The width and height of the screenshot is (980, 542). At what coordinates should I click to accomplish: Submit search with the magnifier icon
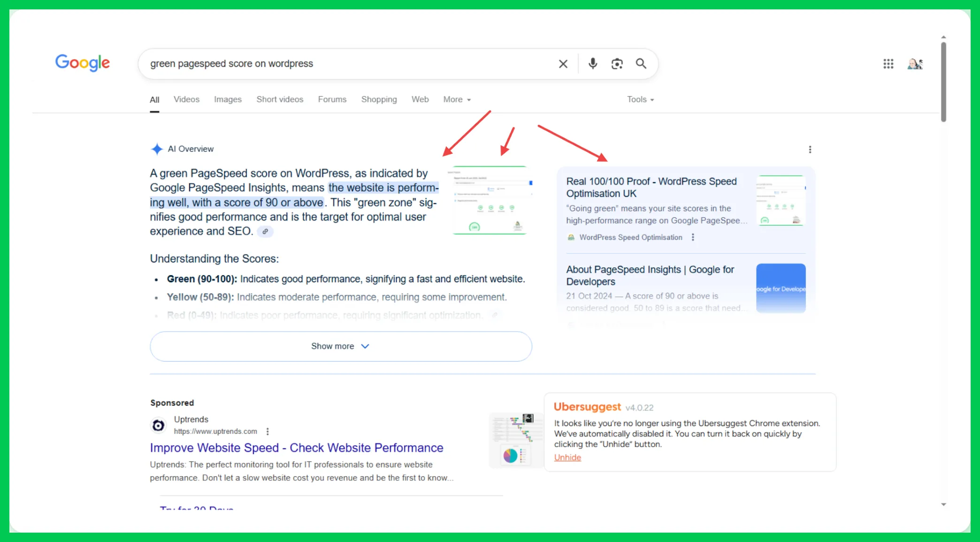point(641,63)
